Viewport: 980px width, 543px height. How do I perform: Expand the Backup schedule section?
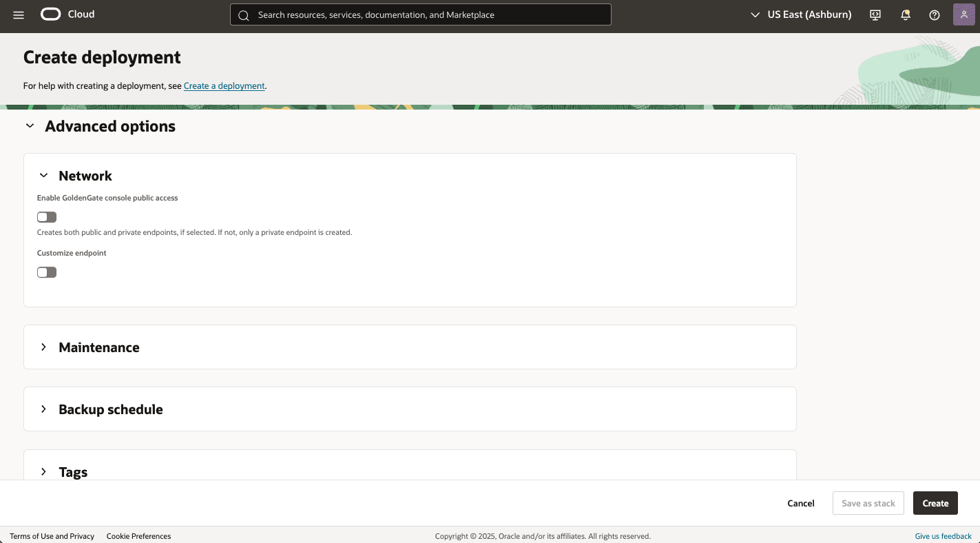click(43, 409)
